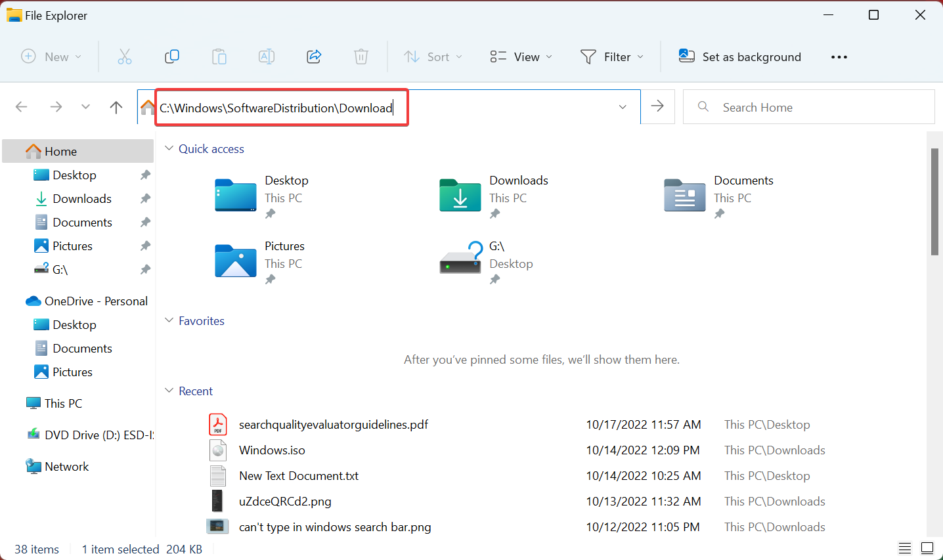
Task: Click the Paste clipboard icon
Action: [x=219, y=57]
